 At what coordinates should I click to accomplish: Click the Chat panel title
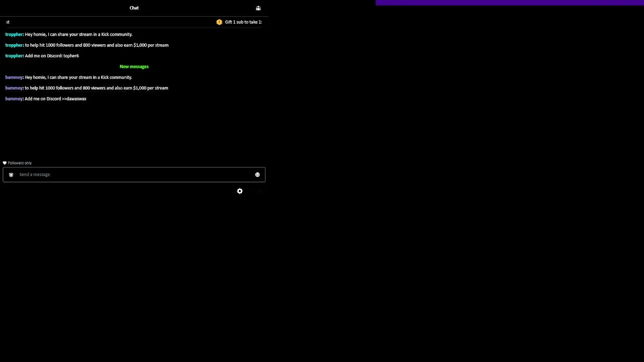134,8
